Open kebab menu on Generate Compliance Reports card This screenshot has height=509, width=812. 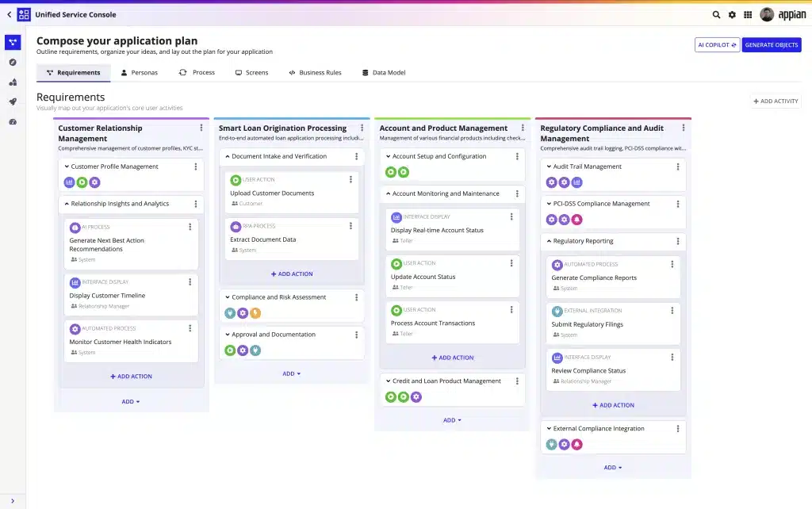(672, 264)
